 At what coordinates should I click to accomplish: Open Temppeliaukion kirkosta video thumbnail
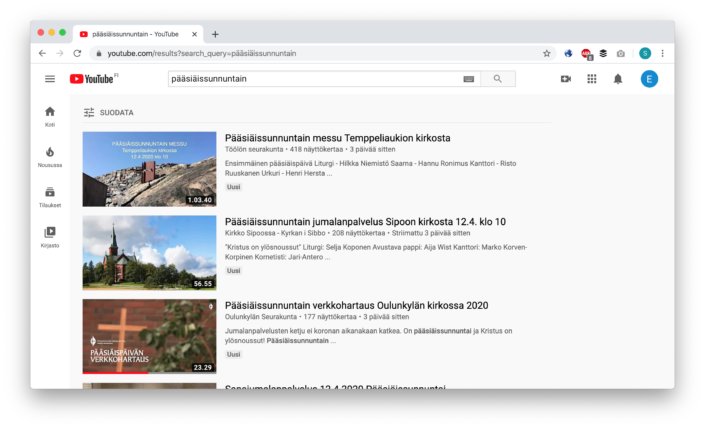(x=149, y=169)
